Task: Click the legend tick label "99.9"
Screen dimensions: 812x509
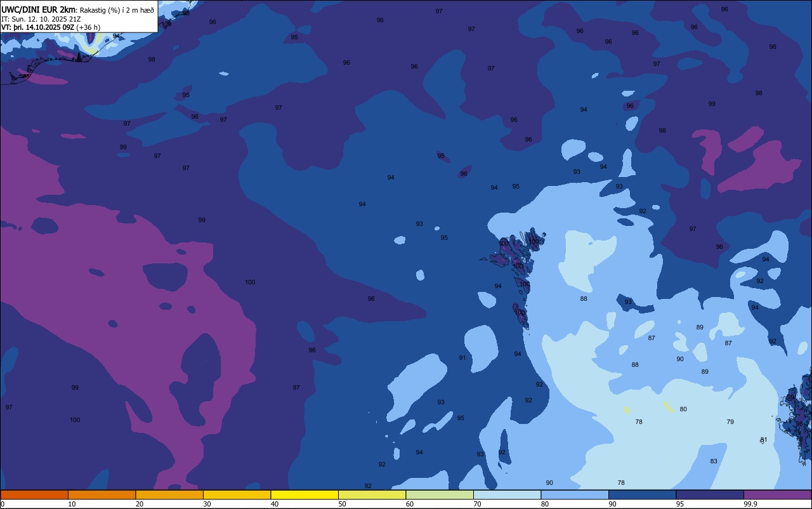Action: click(x=750, y=504)
